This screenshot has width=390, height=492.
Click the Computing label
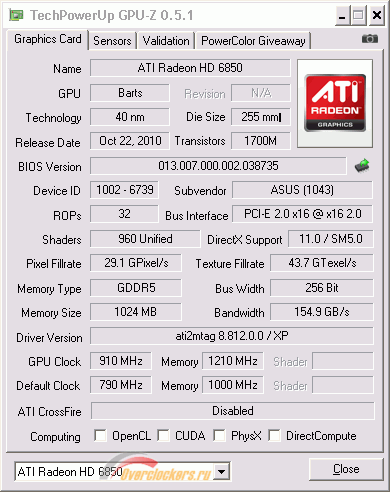[55, 437]
